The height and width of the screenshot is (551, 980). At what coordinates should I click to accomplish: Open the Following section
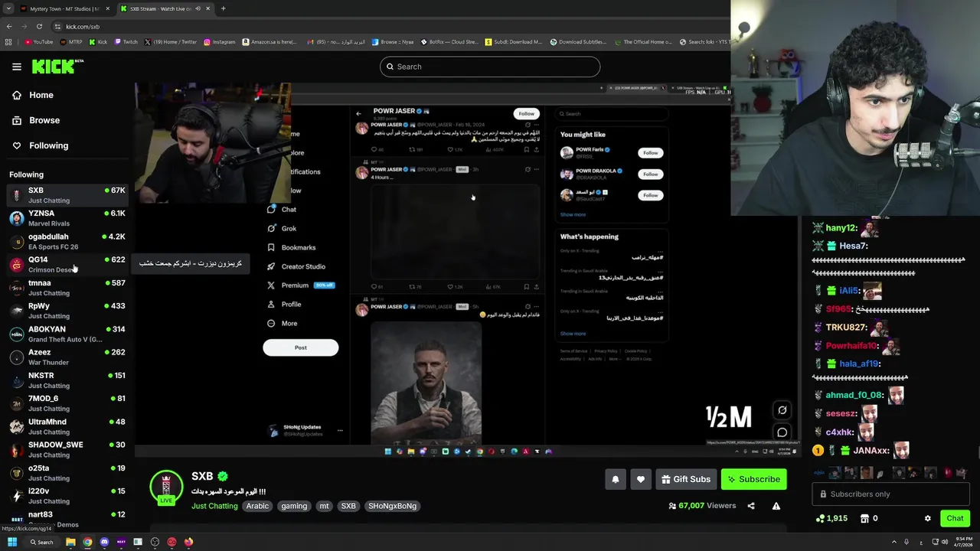coord(48,145)
